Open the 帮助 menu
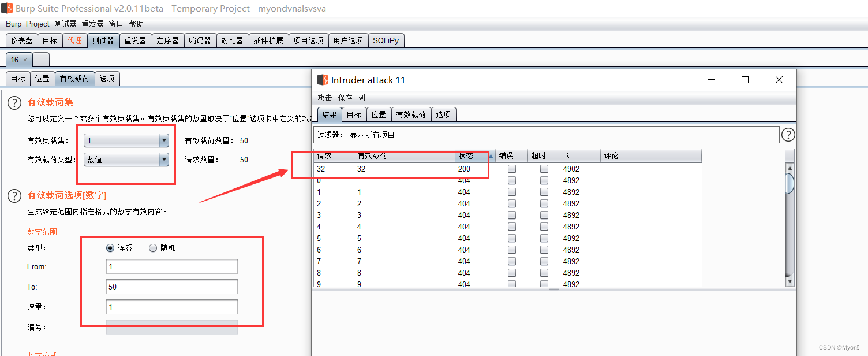Screen dimensions: 868x356 136,24
